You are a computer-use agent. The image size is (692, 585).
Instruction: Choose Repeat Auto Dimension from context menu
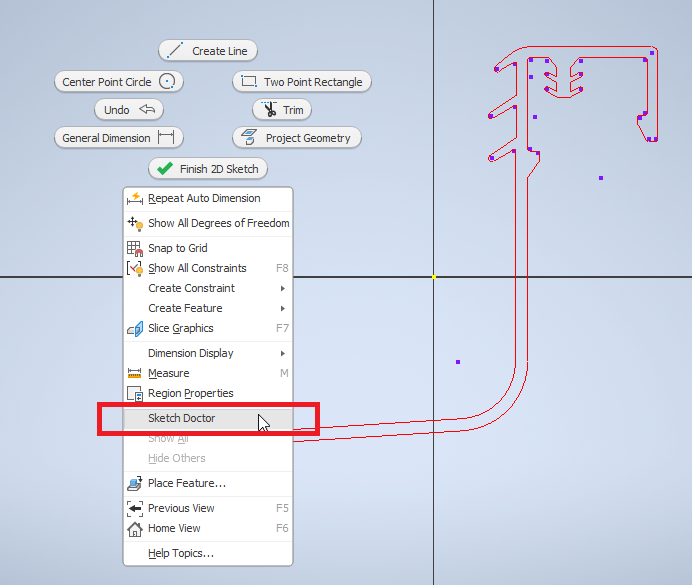click(x=208, y=199)
